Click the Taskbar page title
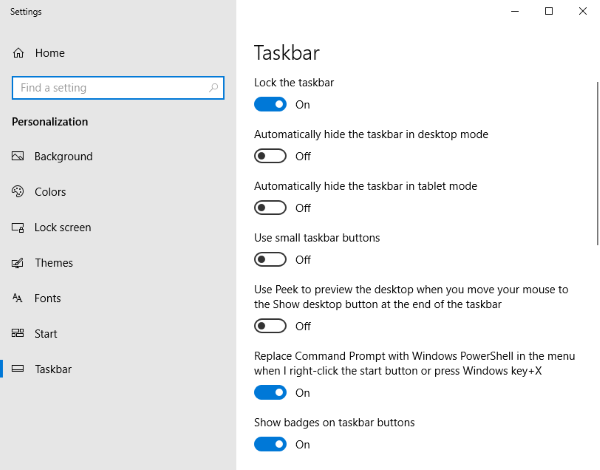This screenshot has width=600, height=470. [287, 53]
